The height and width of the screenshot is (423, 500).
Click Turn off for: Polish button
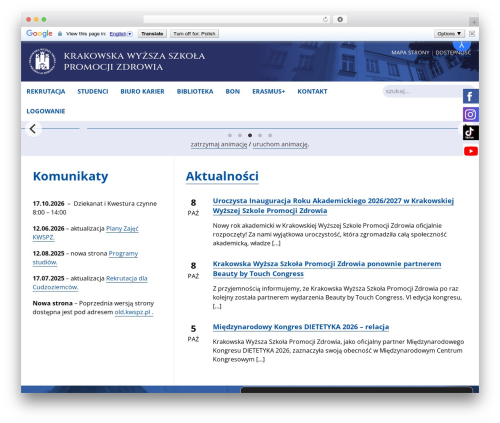(x=194, y=34)
